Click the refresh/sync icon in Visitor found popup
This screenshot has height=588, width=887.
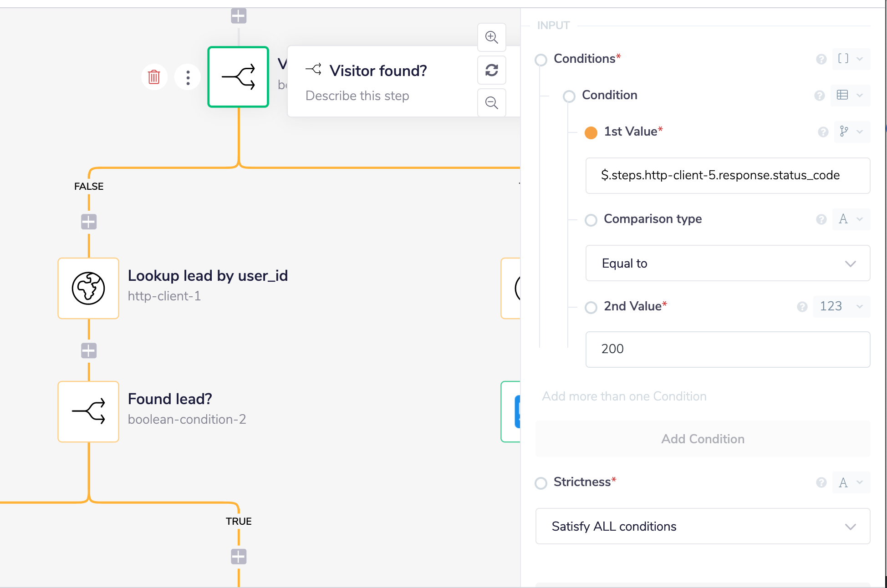492,70
